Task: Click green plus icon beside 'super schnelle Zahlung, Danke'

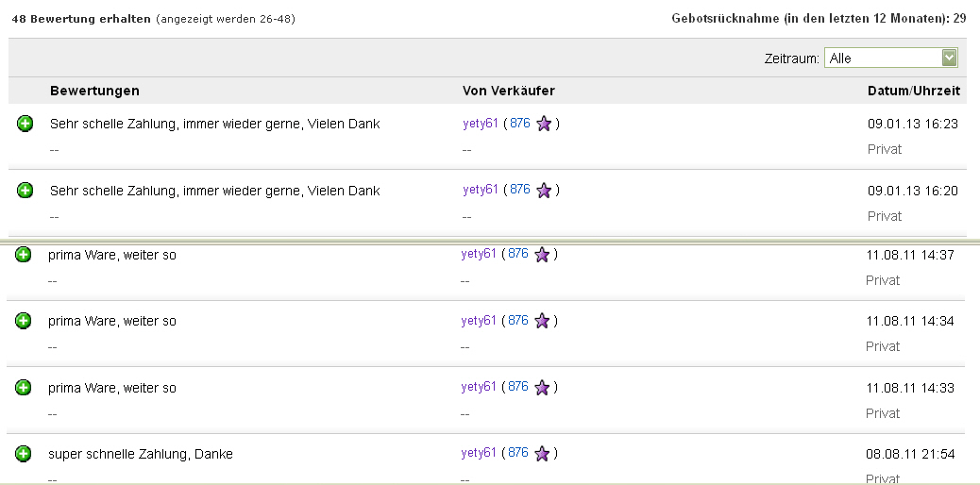Action: tap(24, 454)
